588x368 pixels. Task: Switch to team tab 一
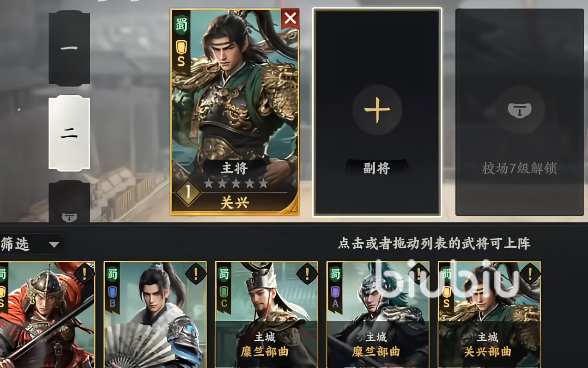coord(69,48)
